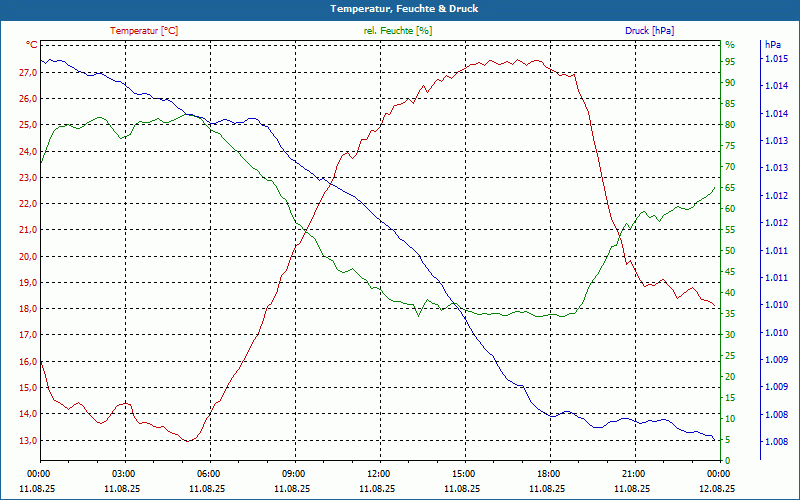Screen dimensions: 800x500
Task: Click the 12:00 time label
Action: [x=378, y=473]
